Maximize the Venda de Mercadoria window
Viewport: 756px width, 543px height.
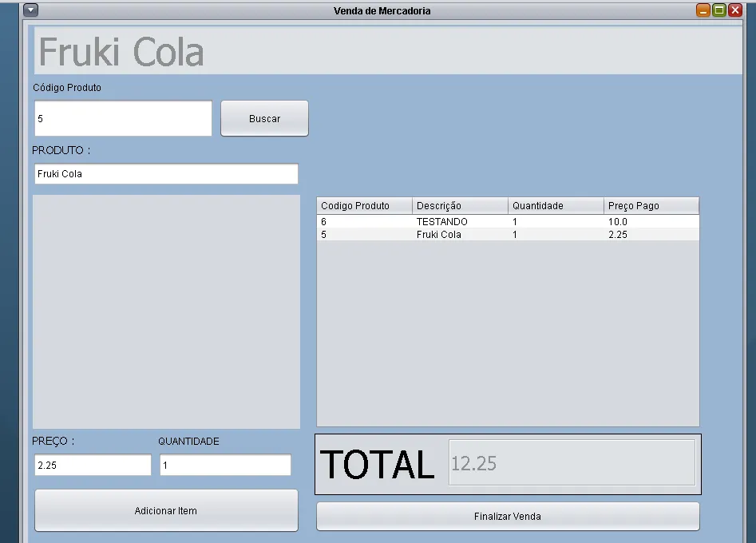click(x=719, y=10)
